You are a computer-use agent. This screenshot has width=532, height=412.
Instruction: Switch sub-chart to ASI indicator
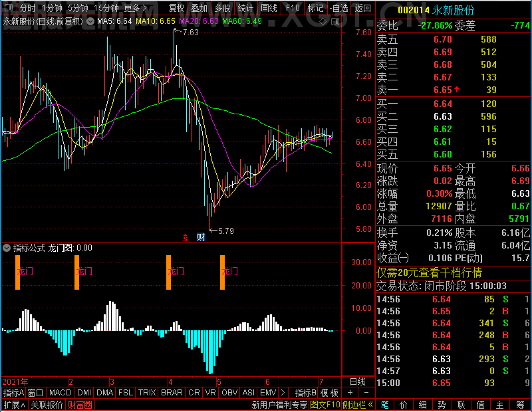point(248,393)
